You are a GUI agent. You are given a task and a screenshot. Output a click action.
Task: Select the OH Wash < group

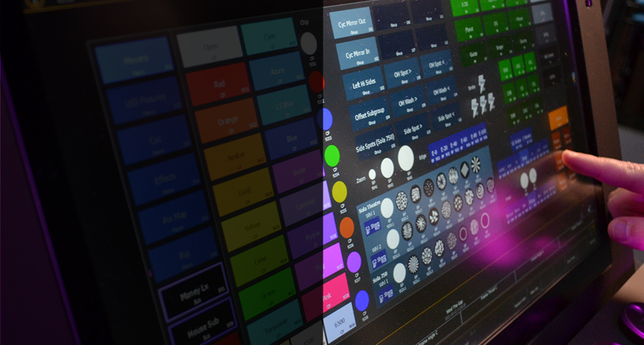point(443,90)
